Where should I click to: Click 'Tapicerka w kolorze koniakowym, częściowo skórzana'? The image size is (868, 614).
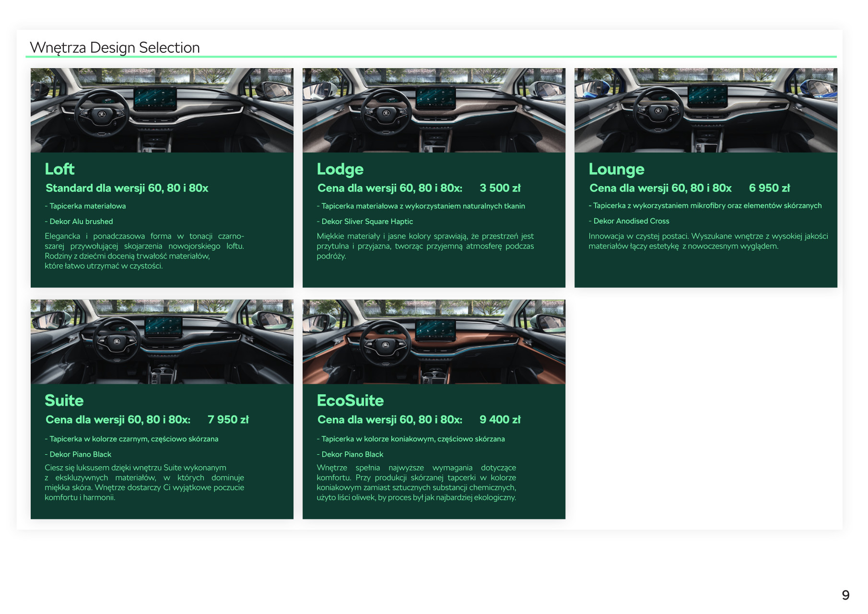(x=411, y=439)
